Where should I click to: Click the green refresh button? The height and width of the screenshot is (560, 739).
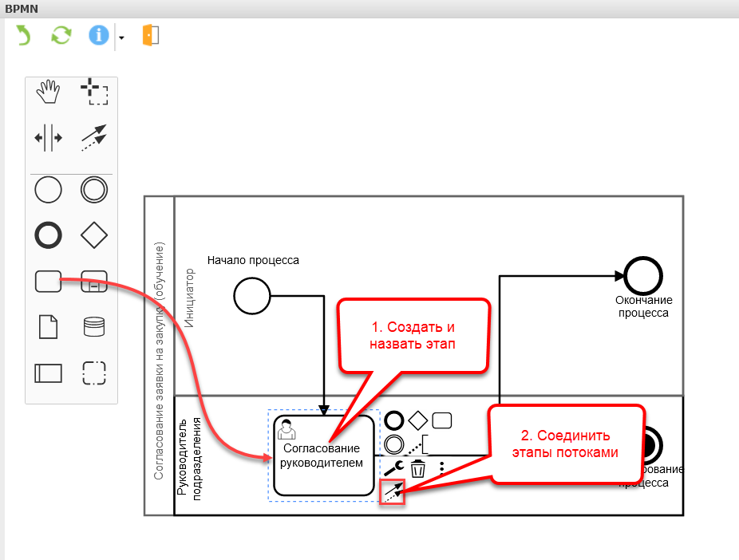tap(61, 36)
